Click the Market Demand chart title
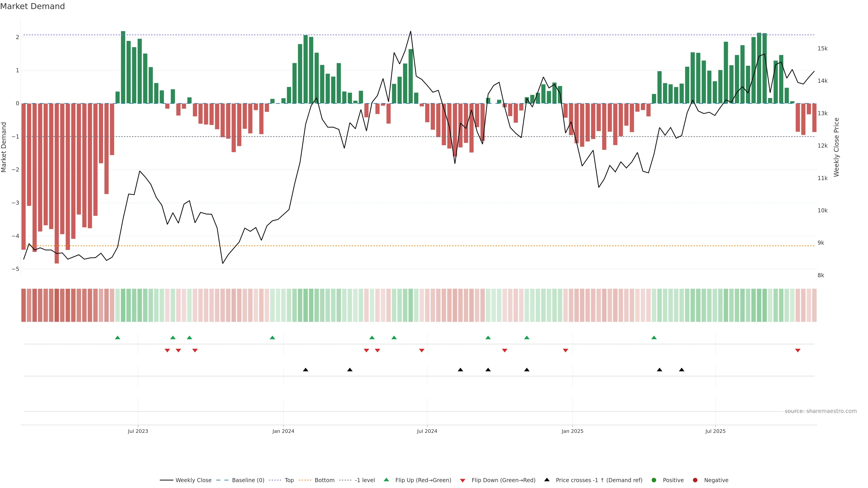 (32, 6)
